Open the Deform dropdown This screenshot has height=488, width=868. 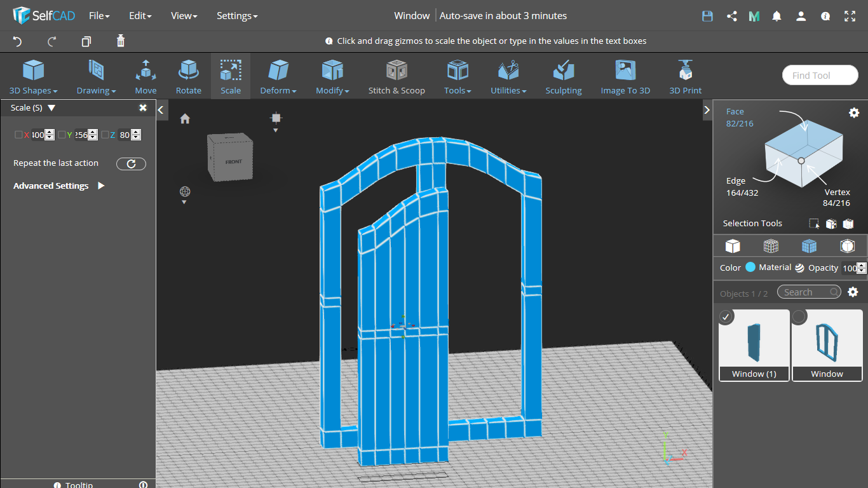click(278, 77)
